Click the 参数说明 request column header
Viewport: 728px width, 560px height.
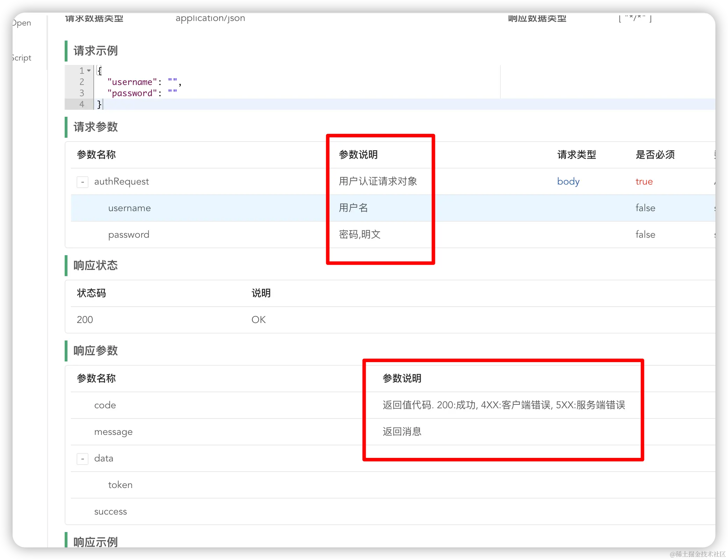coord(358,155)
